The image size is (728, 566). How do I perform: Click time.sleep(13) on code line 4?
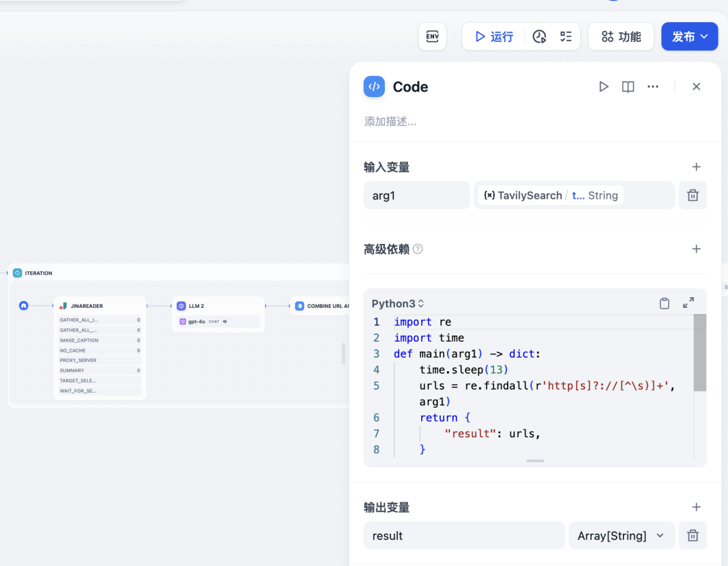464,370
